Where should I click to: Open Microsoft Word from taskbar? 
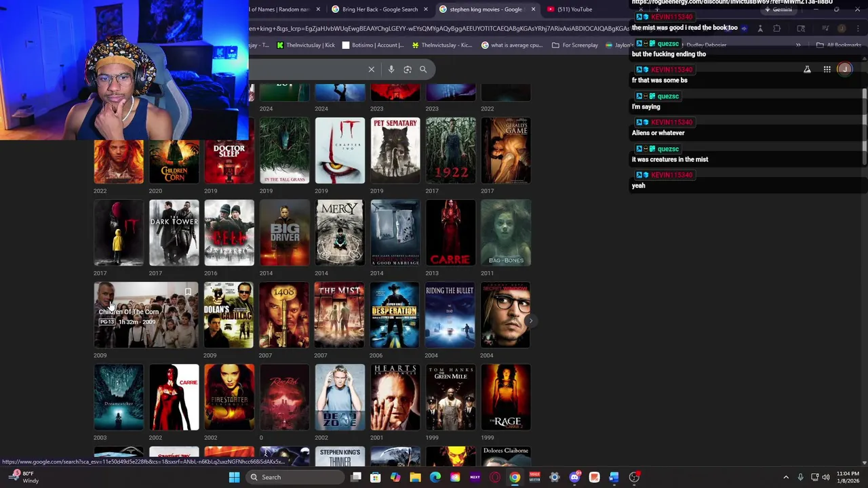point(614,477)
